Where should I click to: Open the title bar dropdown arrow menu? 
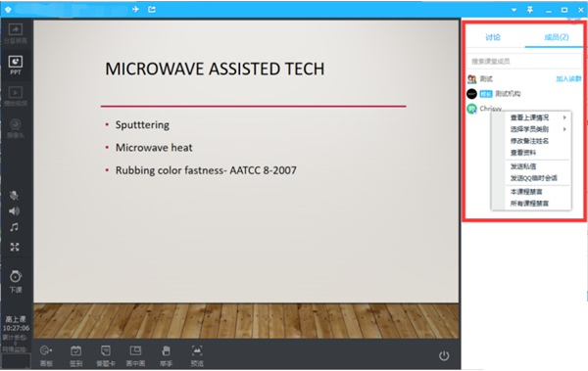514,10
